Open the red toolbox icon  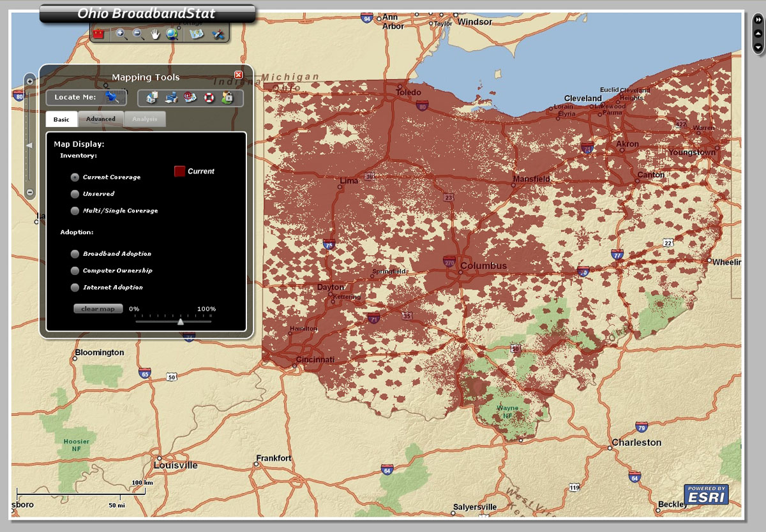tap(98, 34)
